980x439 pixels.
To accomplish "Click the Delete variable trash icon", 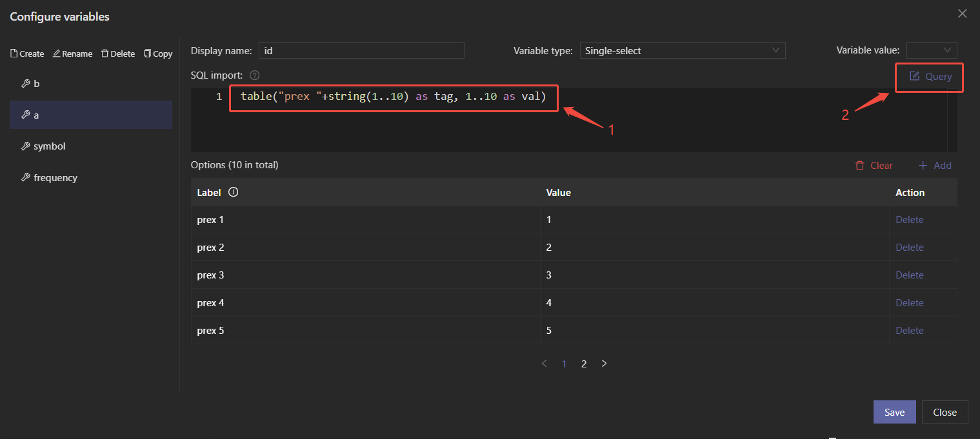I will pyautogui.click(x=105, y=54).
